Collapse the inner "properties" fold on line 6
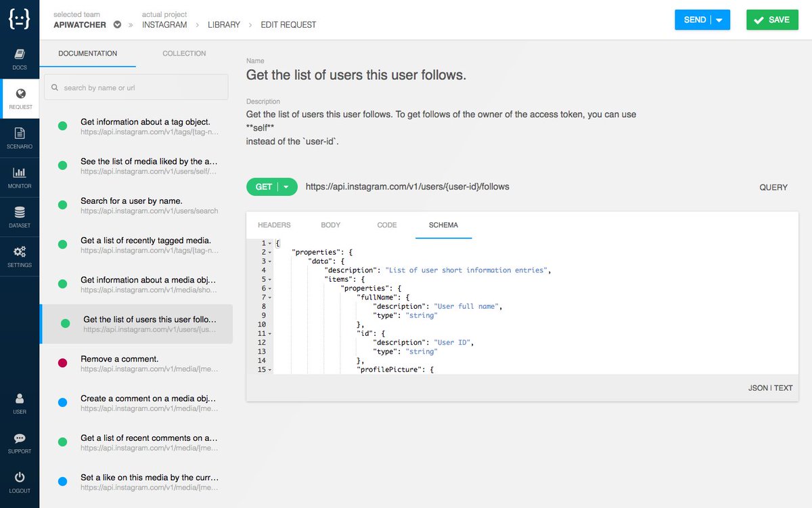Viewport: 812px width, 508px height. (x=270, y=288)
